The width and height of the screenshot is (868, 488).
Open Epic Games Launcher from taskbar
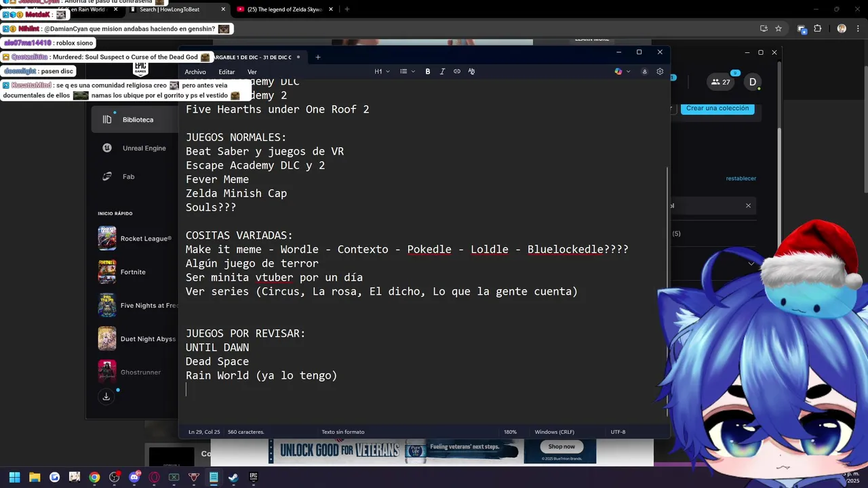click(254, 477)
